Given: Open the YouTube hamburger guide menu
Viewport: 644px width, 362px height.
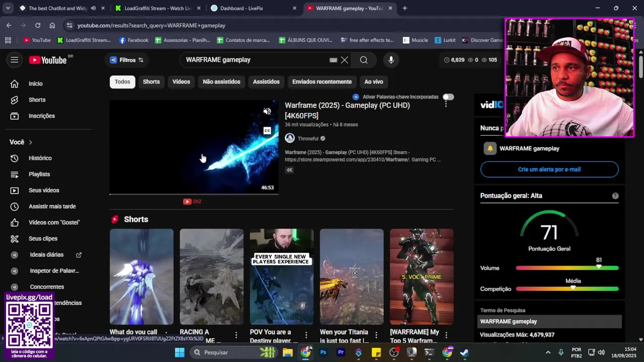Looking at the screenshot, I should click(14, 60).
